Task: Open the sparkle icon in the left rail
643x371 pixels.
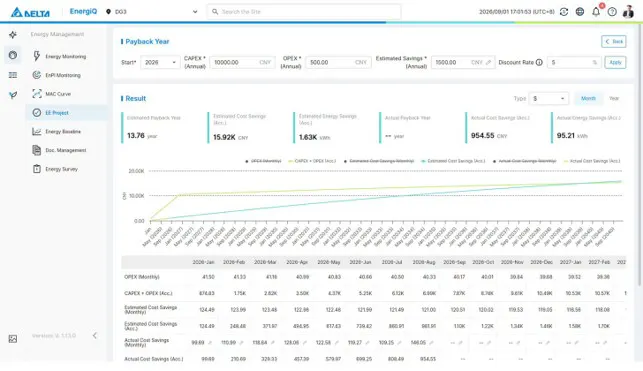Action: pos(13,35)
